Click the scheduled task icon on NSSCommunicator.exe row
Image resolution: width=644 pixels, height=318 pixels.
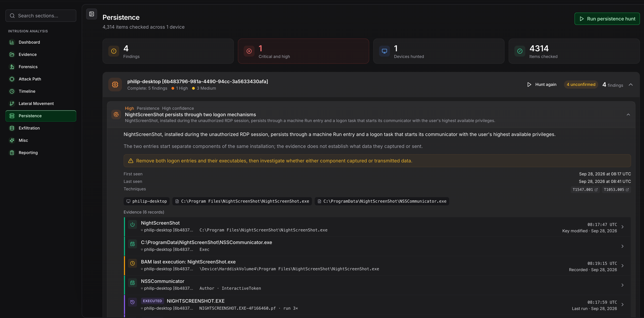click(x=132, y=244)
